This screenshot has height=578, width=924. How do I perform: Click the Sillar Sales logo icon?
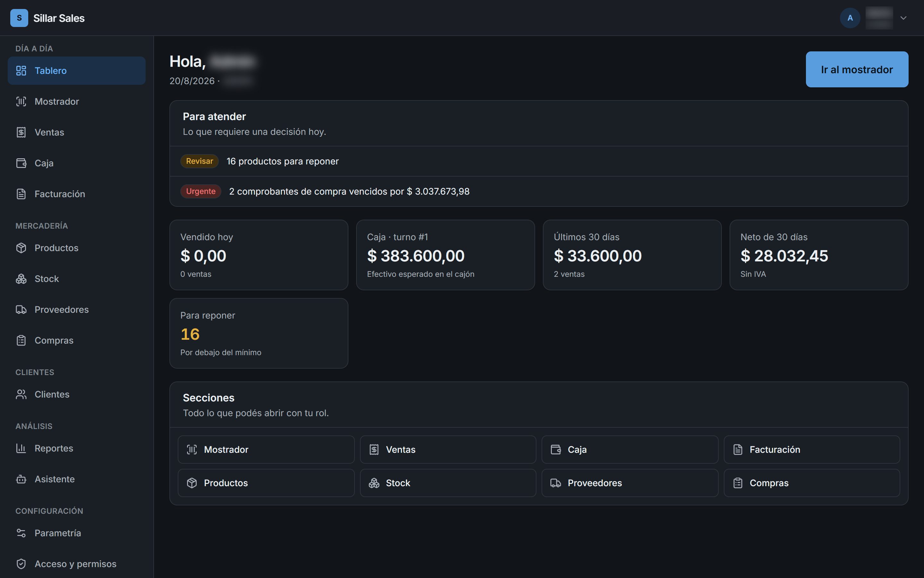click(19, 18)
